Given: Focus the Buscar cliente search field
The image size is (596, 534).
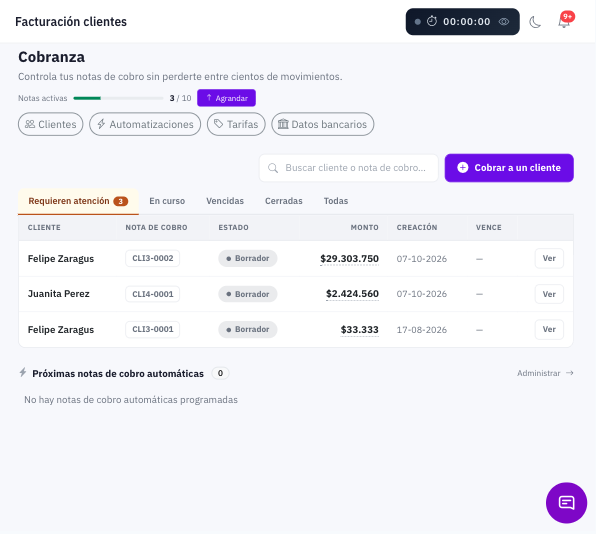Looking at the screenshot, I should coord(349,168).
